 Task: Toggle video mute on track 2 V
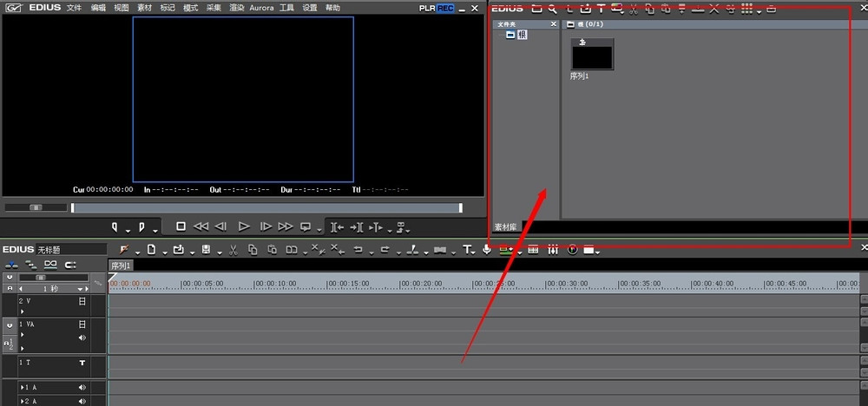click(x=82, y=301)
